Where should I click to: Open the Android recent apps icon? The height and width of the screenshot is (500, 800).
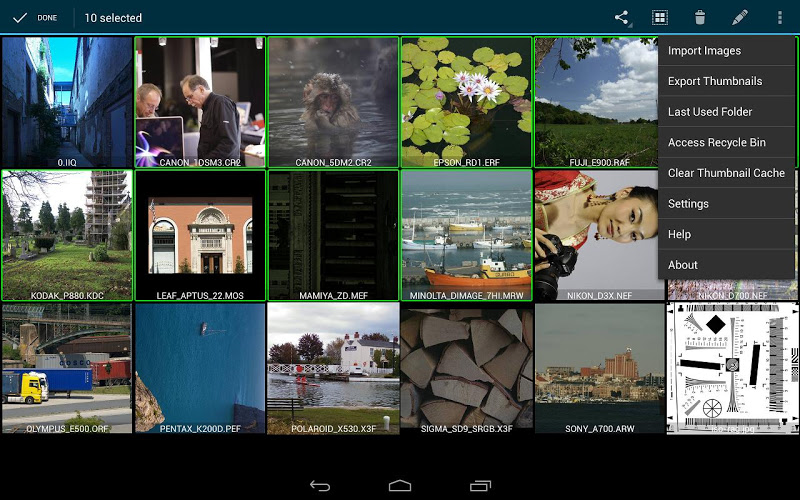[480, 485]
